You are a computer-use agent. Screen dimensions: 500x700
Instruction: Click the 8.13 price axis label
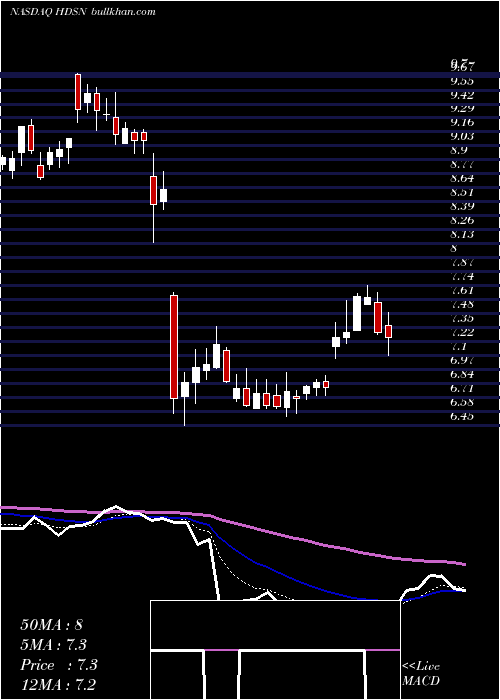tap(462, 234)
